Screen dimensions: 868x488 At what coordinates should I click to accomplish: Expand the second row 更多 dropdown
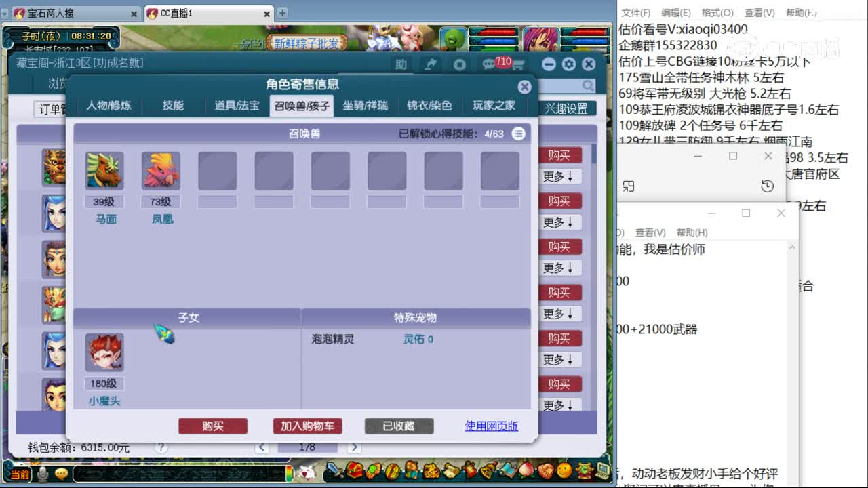point(559,222)
